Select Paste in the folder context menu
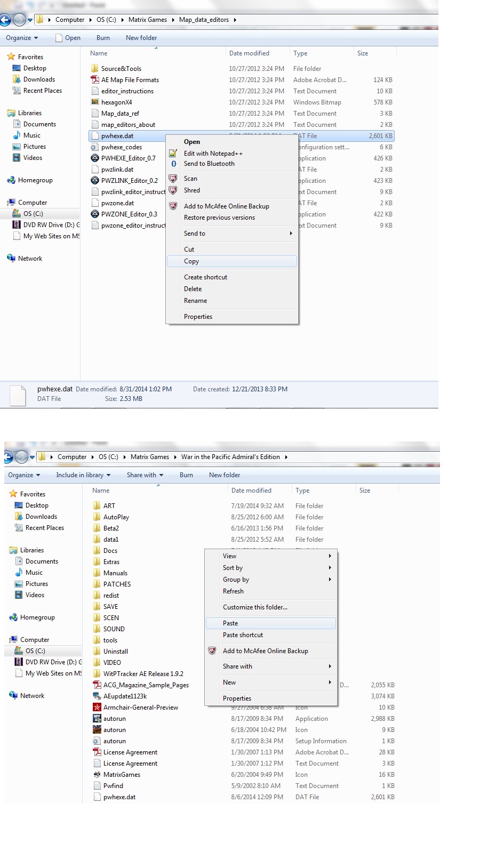The height and width of the screenshot is (868, 480). pyautogui.click(x=271, y=623)
